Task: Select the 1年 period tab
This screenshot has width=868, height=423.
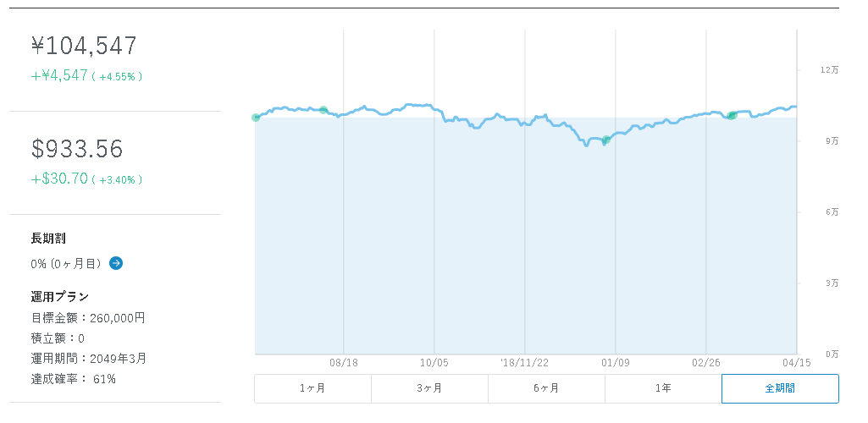Action: pyautogui.click(x=663, y=388)
